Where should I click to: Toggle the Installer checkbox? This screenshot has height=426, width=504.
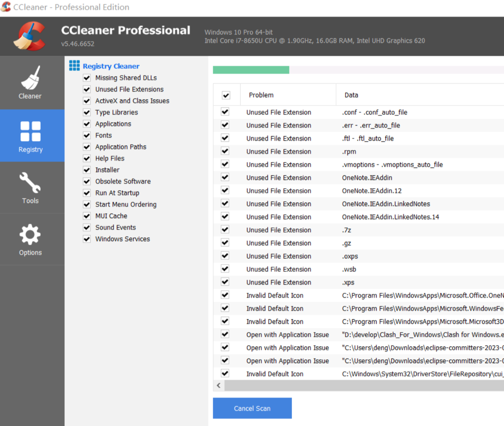point(87,170)
